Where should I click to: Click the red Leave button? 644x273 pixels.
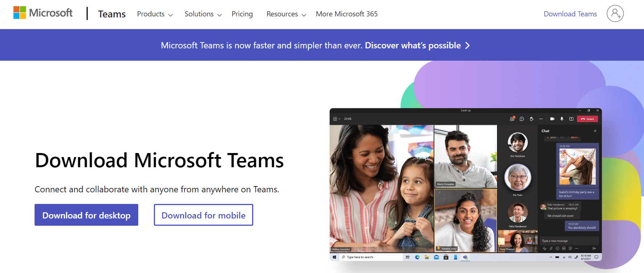point(587,119)
